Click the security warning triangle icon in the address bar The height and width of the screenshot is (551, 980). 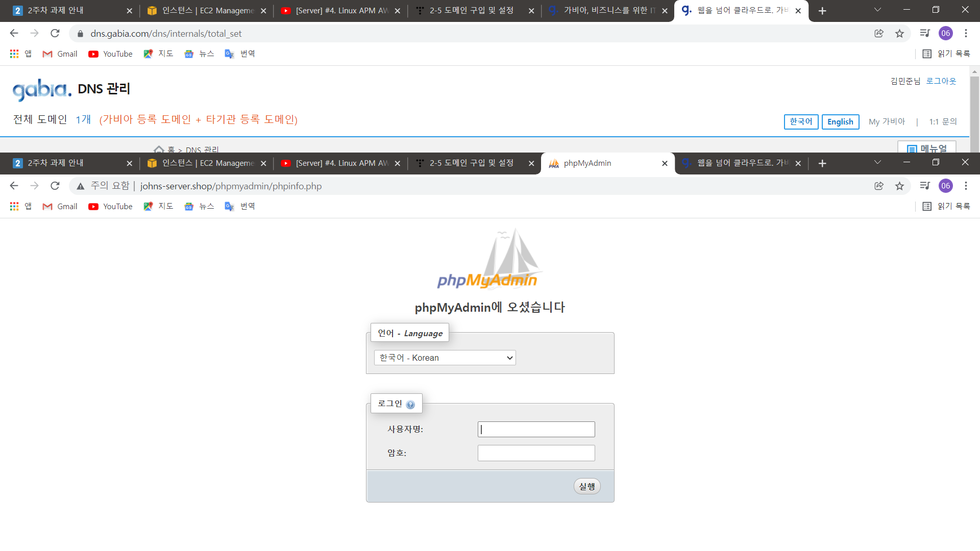[81, 186]
